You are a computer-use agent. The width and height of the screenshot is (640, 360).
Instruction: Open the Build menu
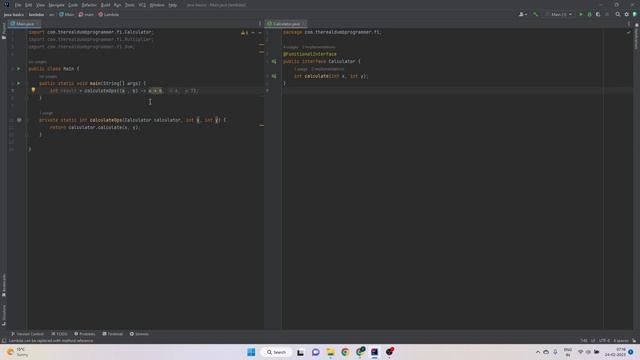pos(106,5)
